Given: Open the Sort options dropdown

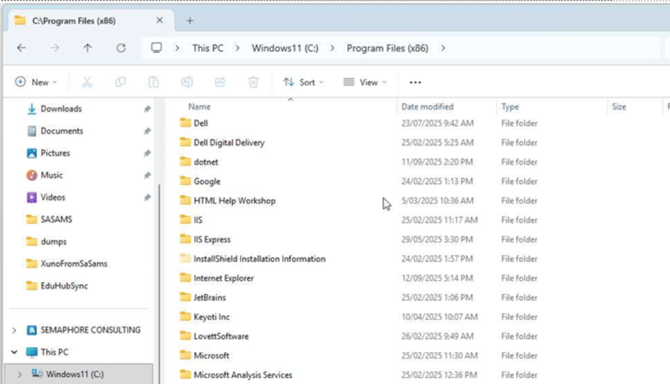Looking at the screenshot, I should pos(303,82).
